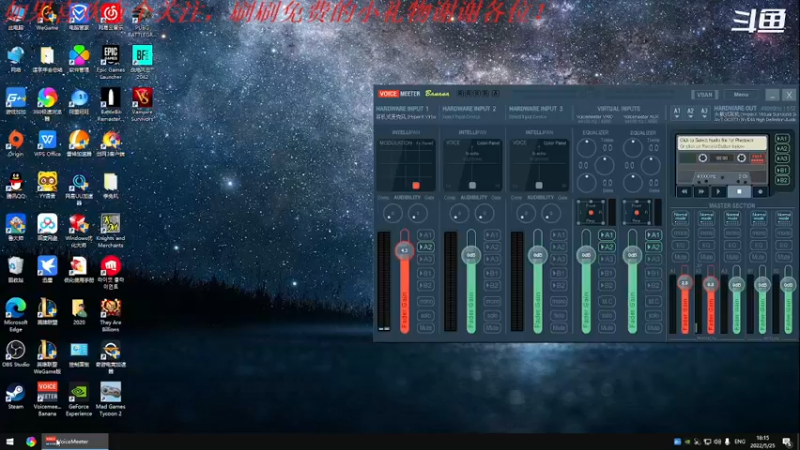Screen dimensions: 800x450
Task: Open the Voicemeeter Menu
Action: (x=741, y=94)
